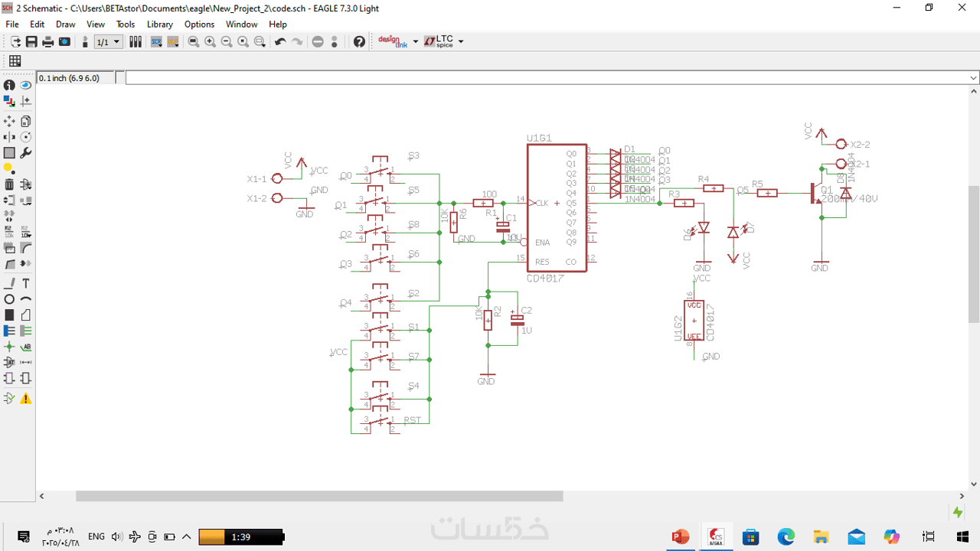Click into the command line input field
The height and width of the screenshot is (551, 980).
click(547, 77)
